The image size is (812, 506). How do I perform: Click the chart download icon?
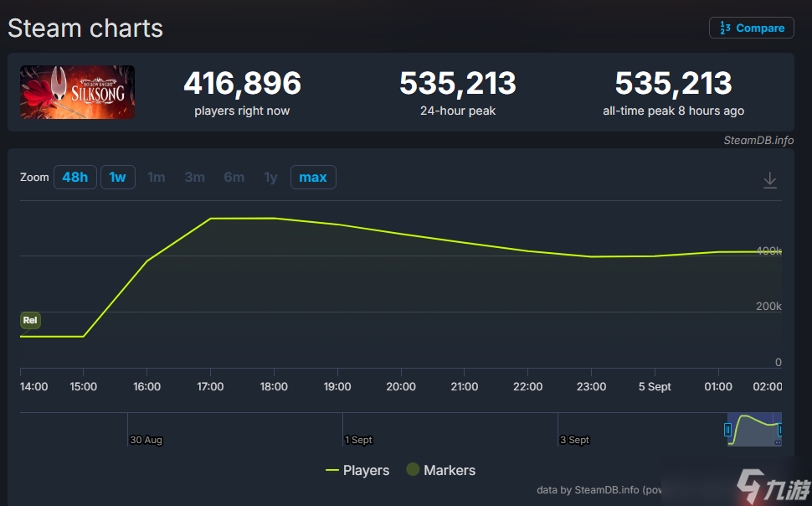(x=770, y=180)
